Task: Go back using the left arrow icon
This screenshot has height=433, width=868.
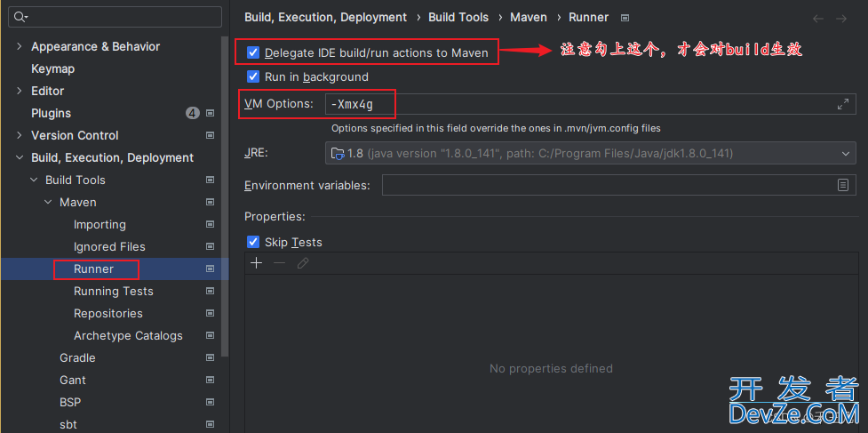Action: pos(818,19)
